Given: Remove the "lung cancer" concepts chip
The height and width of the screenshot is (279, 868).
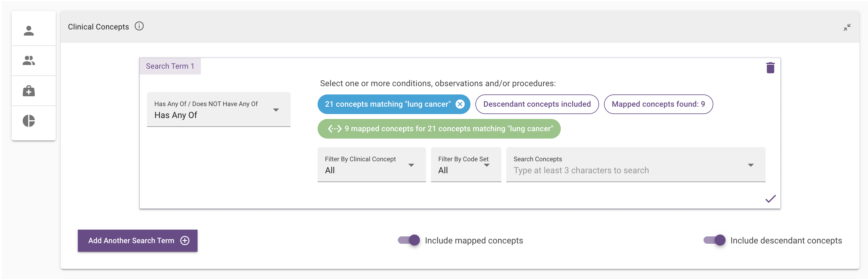Looking at the screenshot, I should coord(460,104).
